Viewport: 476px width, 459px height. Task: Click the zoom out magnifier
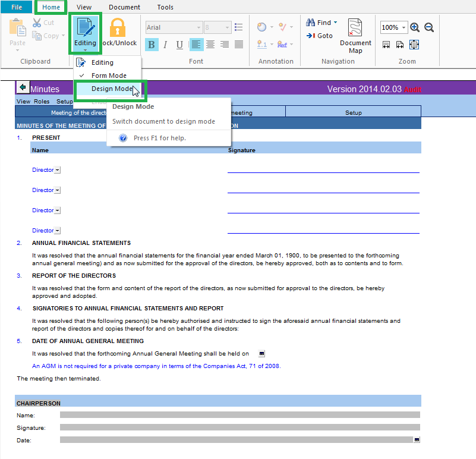(x=428, y=27)
